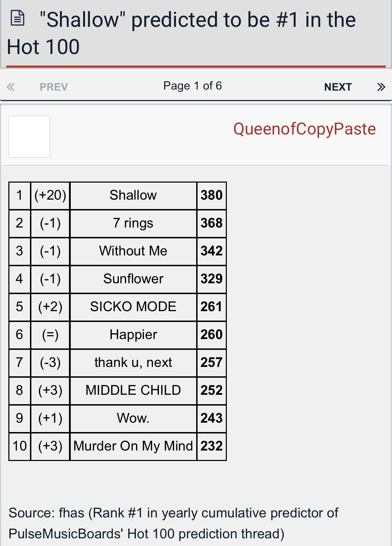Click the Without Me row
Screen dimensions: 392x546
pyautogui.click(x=118, y=251)
